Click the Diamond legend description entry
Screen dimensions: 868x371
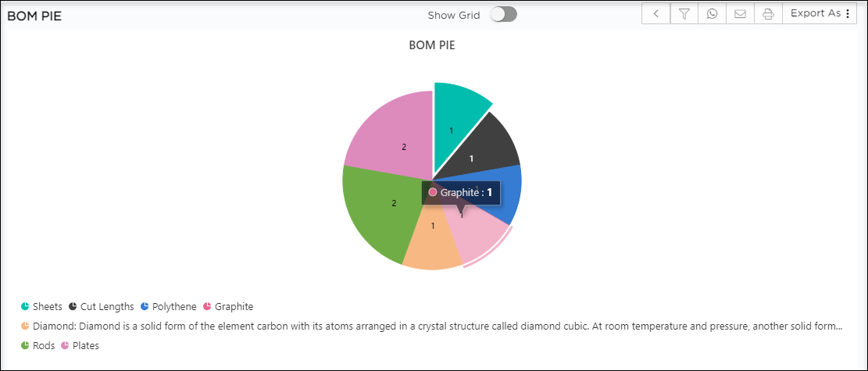(x=431, y=326)
